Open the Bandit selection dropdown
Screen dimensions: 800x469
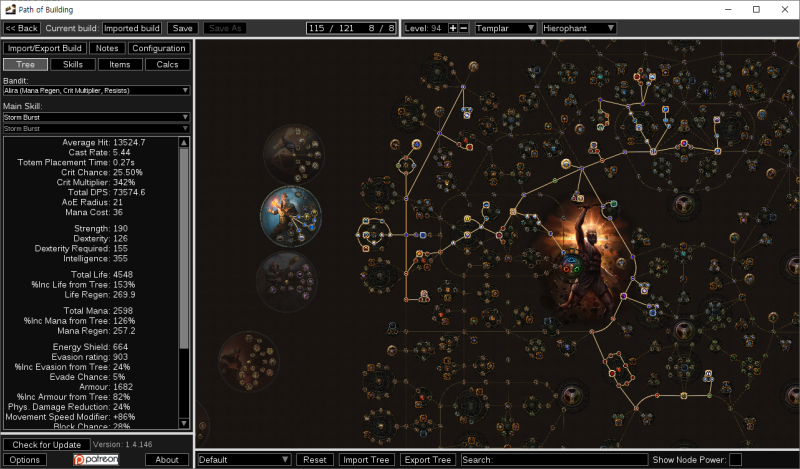96,90
